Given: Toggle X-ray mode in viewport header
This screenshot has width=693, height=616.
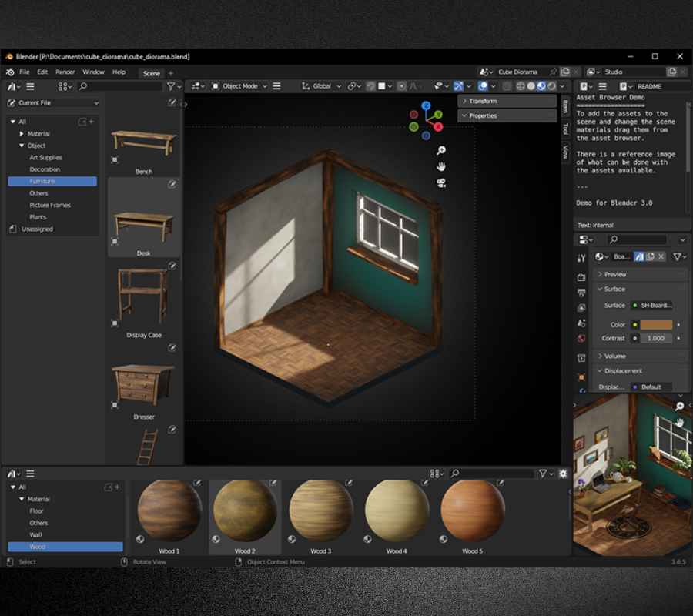Looking at the screenshot, I should (x=507, y=86).
